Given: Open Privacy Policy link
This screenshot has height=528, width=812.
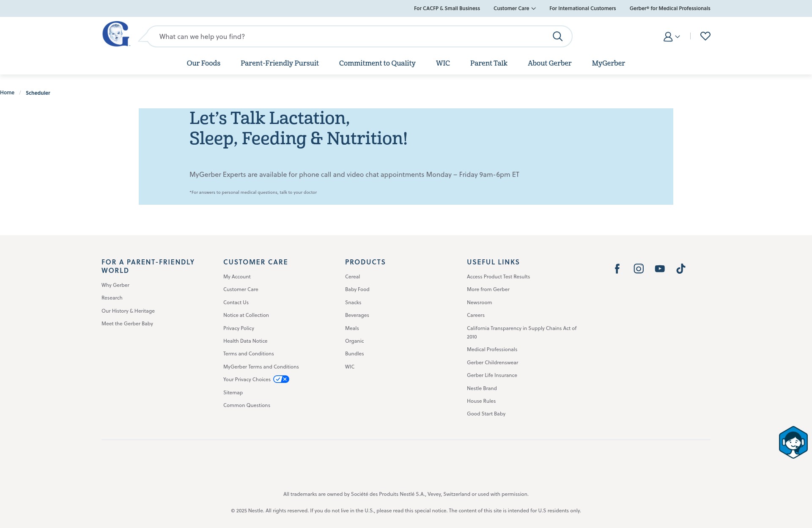Looking at the screenshot, I should [239, 328].
